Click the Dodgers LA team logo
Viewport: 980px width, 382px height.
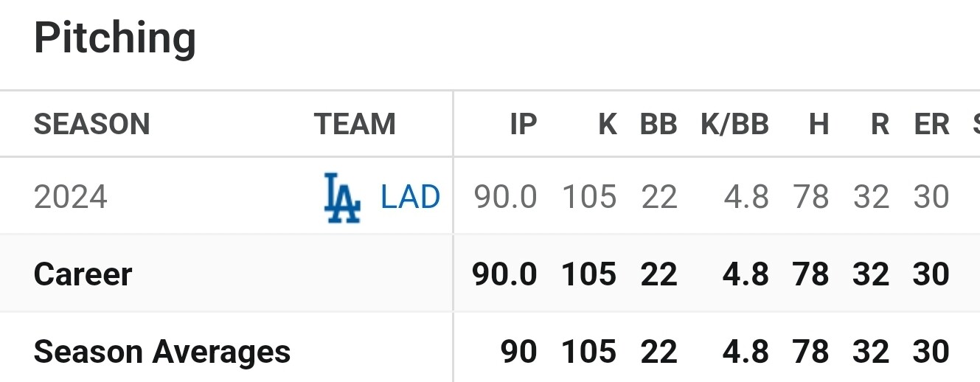click(342, 198)
